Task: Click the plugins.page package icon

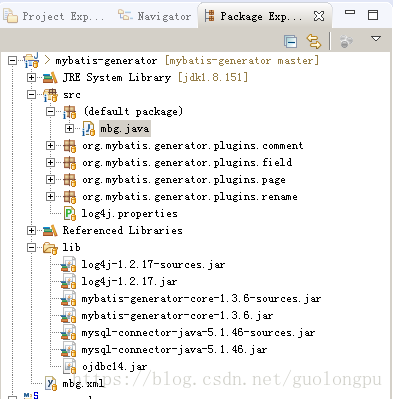Action: pyautogui.click(x=70, y=180)
